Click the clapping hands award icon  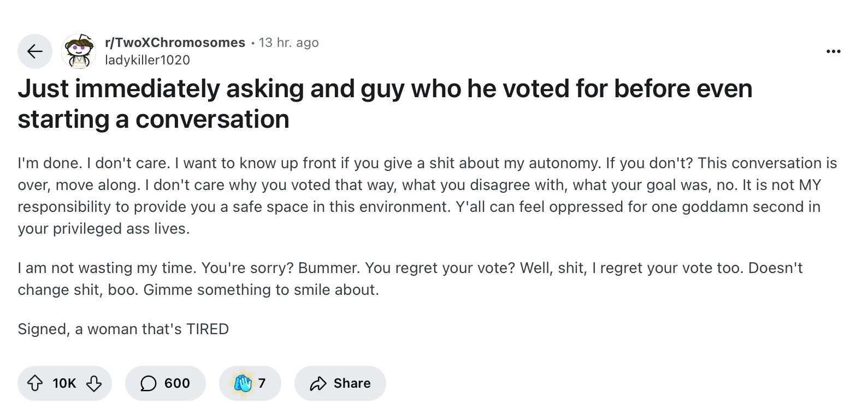pyautogui.click(x=243, y=383)
